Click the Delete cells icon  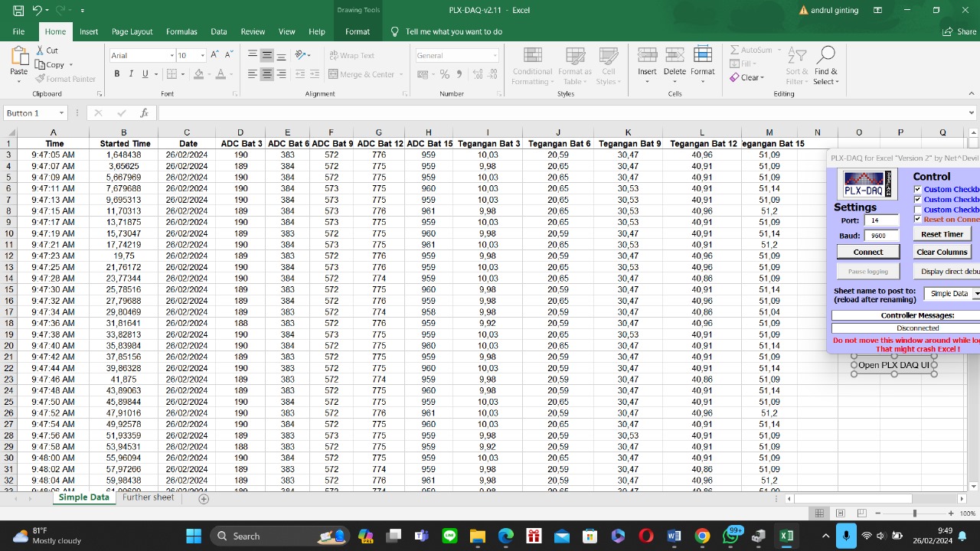pyautogui.click(x=675, y=56)
